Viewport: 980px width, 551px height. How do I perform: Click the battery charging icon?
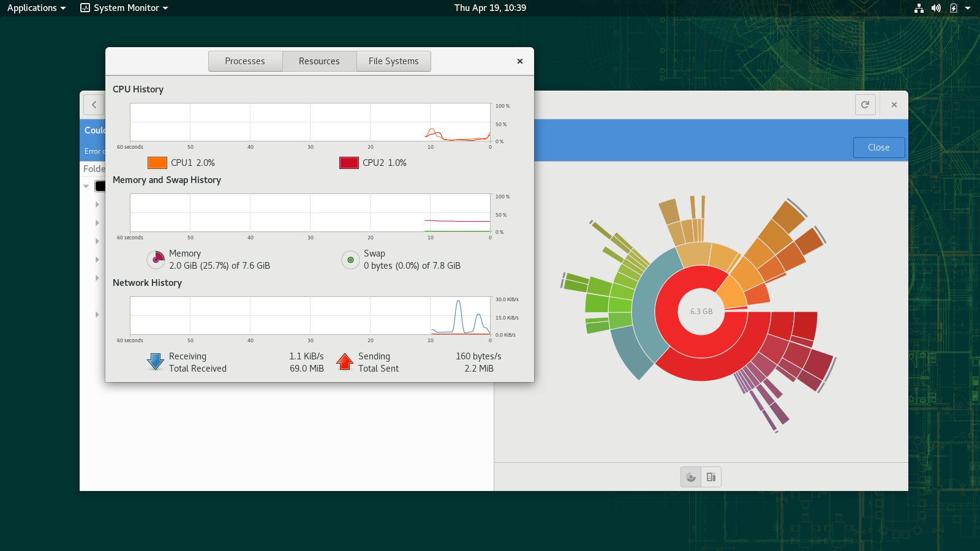click(x=953, y=8)
